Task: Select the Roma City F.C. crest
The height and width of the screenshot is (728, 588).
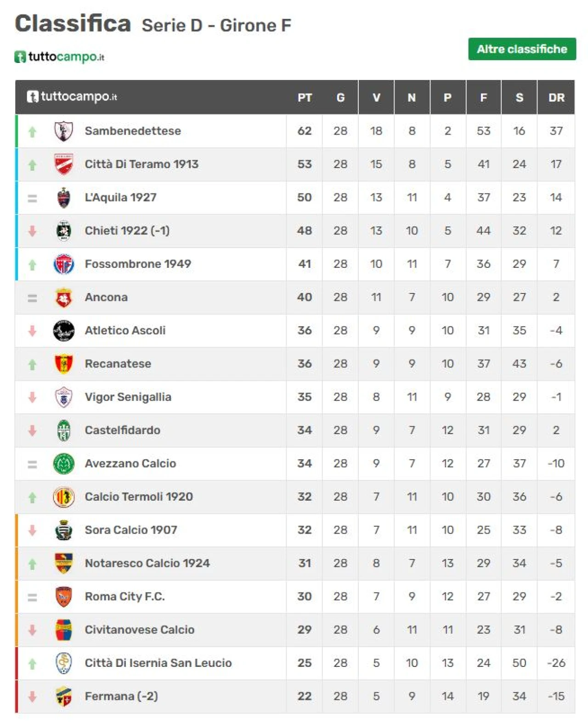Action: [x=63, y=597]
